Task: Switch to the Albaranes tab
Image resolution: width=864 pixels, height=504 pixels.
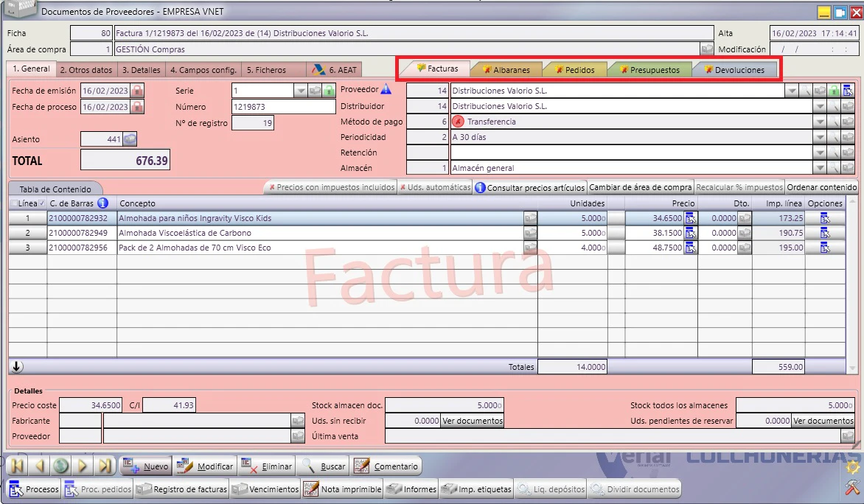Action: [506, 70]
